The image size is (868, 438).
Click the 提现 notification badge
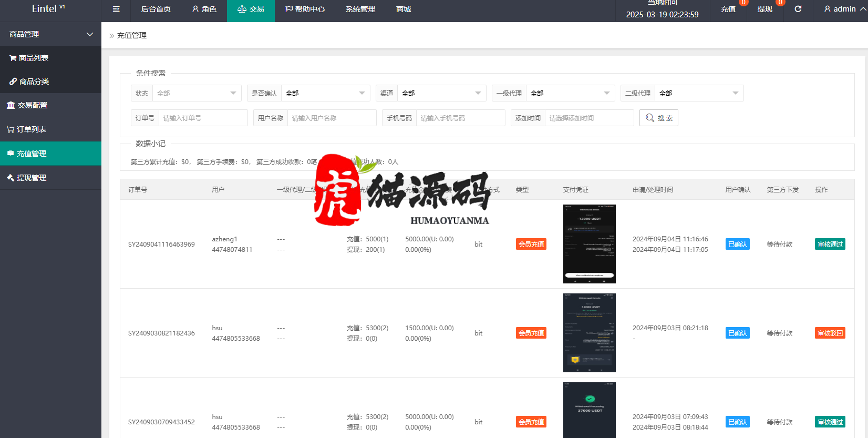[780, 3]
